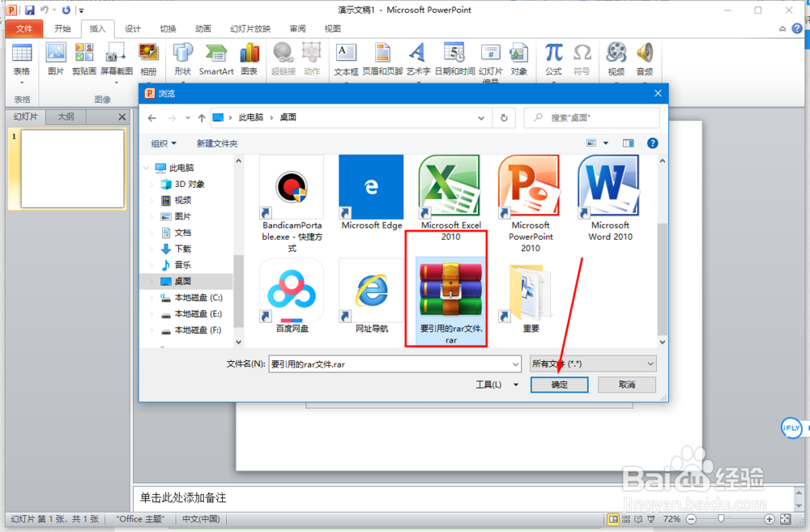The image size is (810, 532).
Task: Open the file type filter 所有文件 dropdown
Action: (593, 364)
